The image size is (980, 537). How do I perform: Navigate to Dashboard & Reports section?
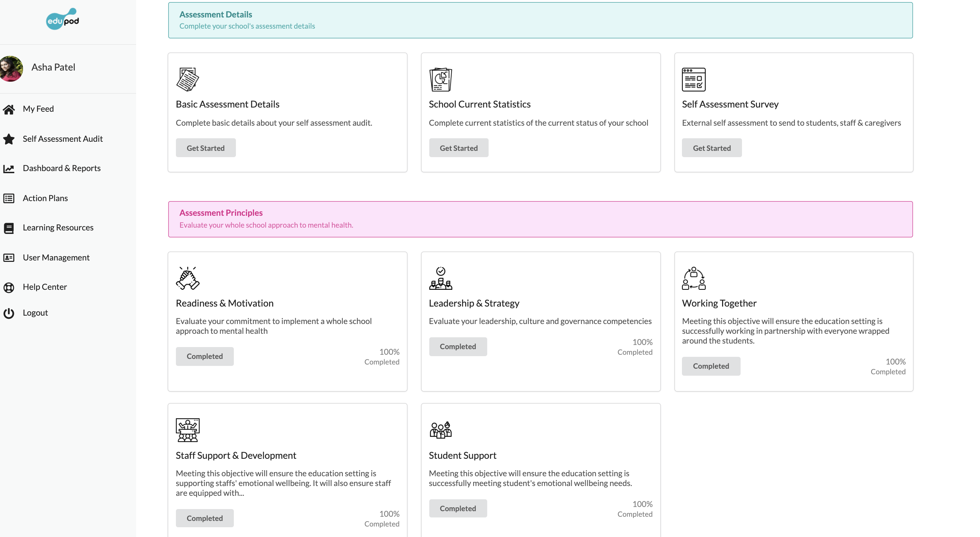point(61,168)
